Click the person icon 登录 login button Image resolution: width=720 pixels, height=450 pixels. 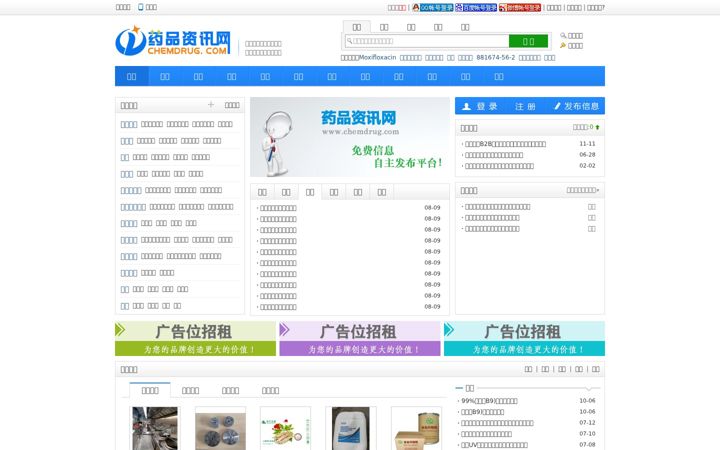coord(479,106)
